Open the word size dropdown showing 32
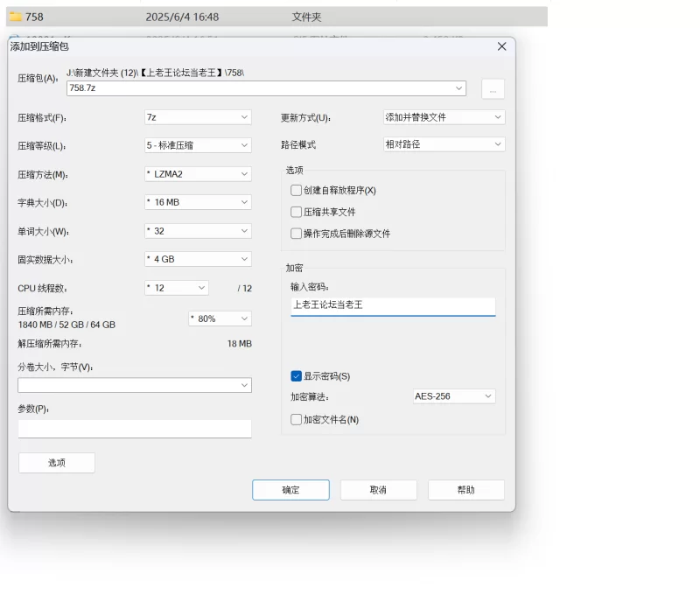The width and height of the screenshot is (700, 602). tap(198, 232)
